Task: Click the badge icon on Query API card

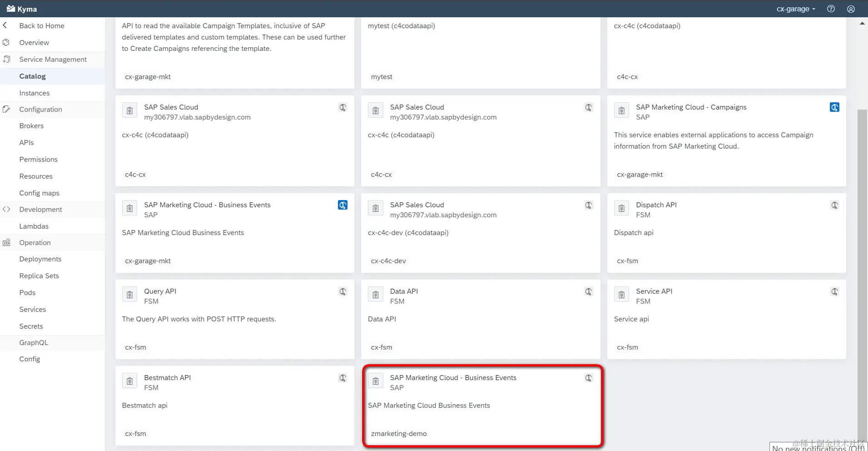Action: pos(343,291)
